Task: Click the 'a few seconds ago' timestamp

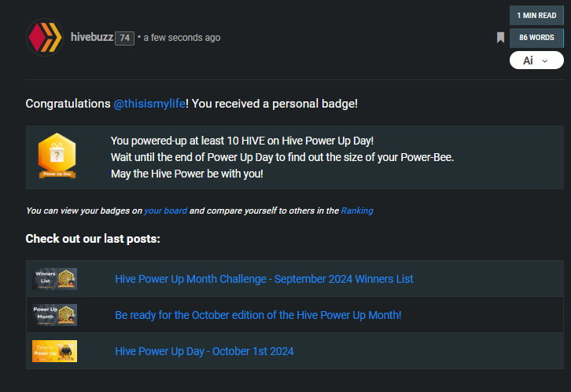Action: click(x=182, y=38)
